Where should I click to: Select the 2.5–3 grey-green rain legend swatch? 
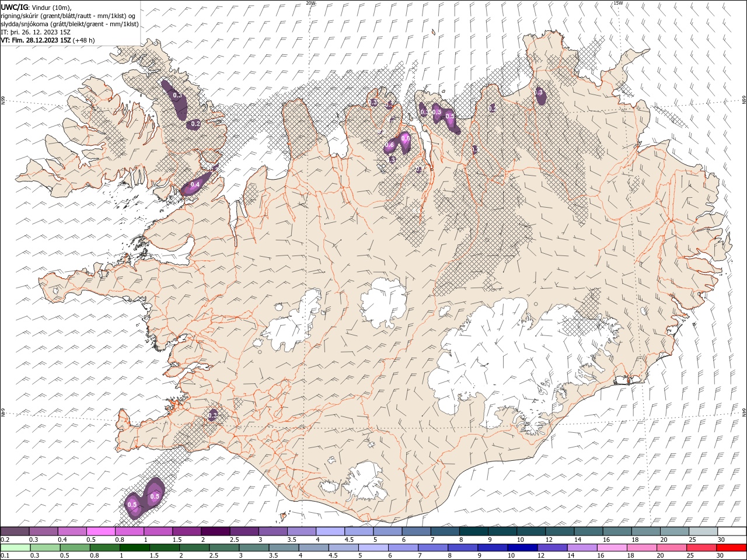224,548
